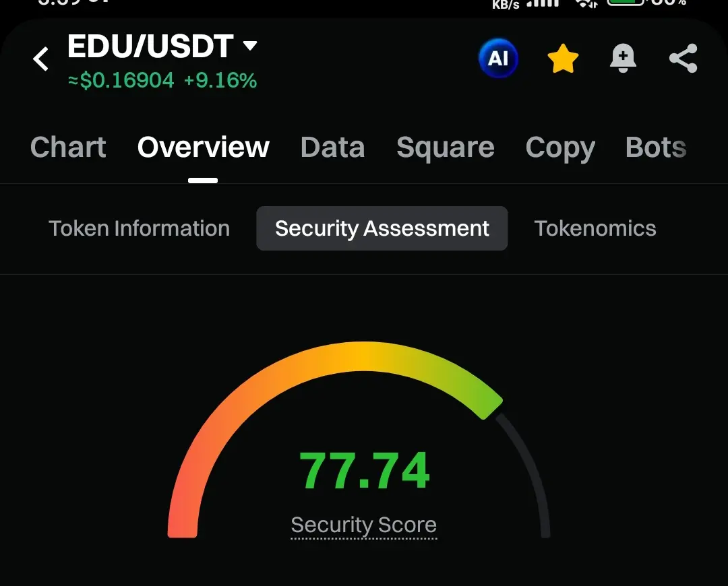Switch to the Bots tab

pyautogui.click(x=656, y=148)
